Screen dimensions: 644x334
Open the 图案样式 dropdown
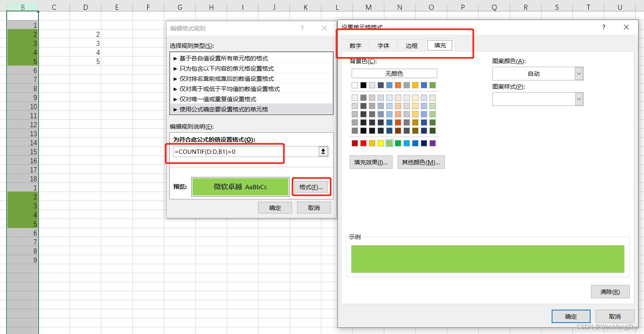pos(538,99)
